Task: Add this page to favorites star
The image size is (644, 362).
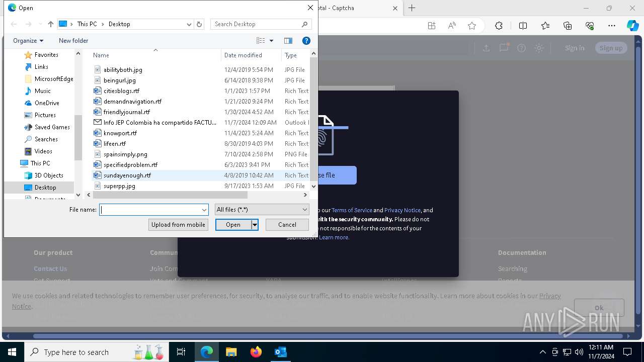Action: (x=472, y=26)
